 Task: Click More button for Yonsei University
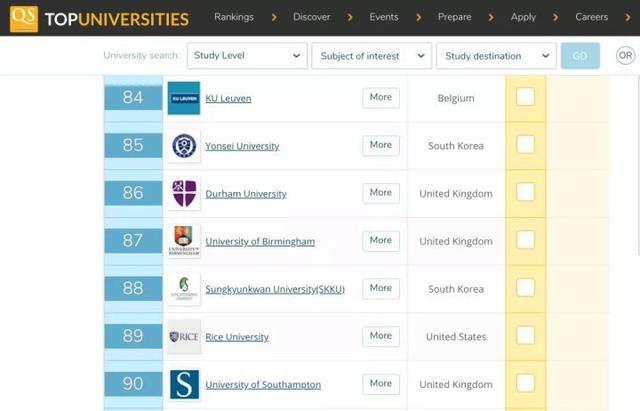tap(381, 145)
